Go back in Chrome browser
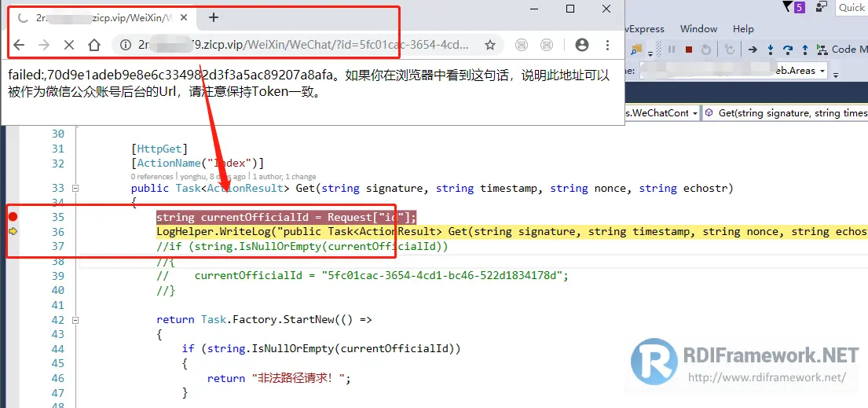 pos(19,45)
